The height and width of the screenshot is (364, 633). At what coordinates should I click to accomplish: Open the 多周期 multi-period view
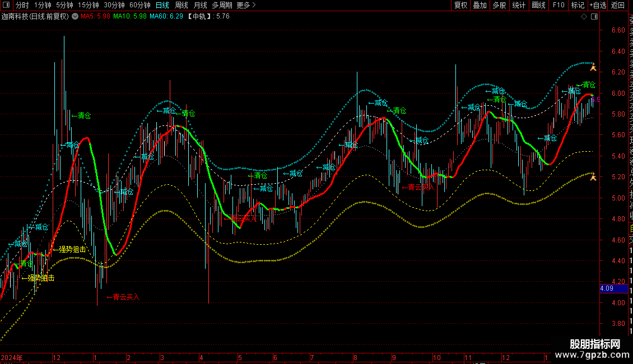222,5
